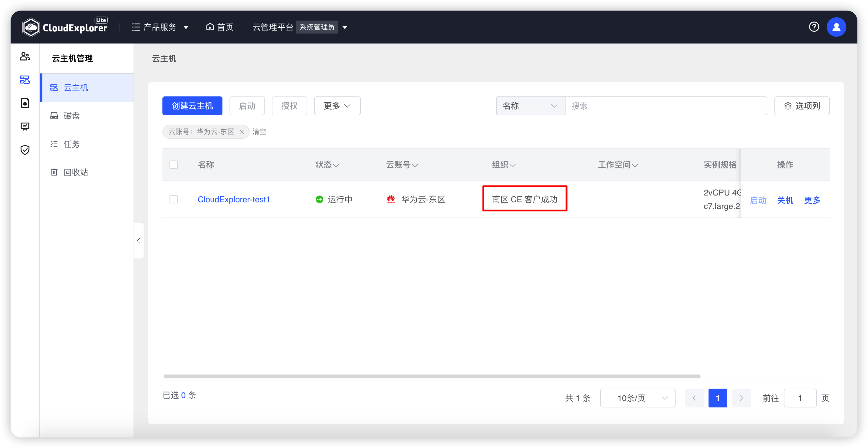The height and width of the screenshot is (448, 868).
Task: Select 云主机 in the sidebar
Action: pos(87,88)
